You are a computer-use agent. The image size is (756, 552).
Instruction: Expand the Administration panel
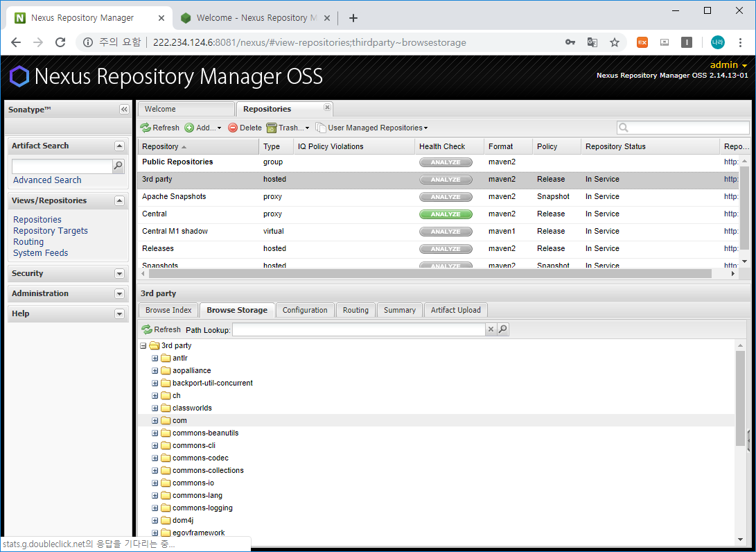pos(120,294)
